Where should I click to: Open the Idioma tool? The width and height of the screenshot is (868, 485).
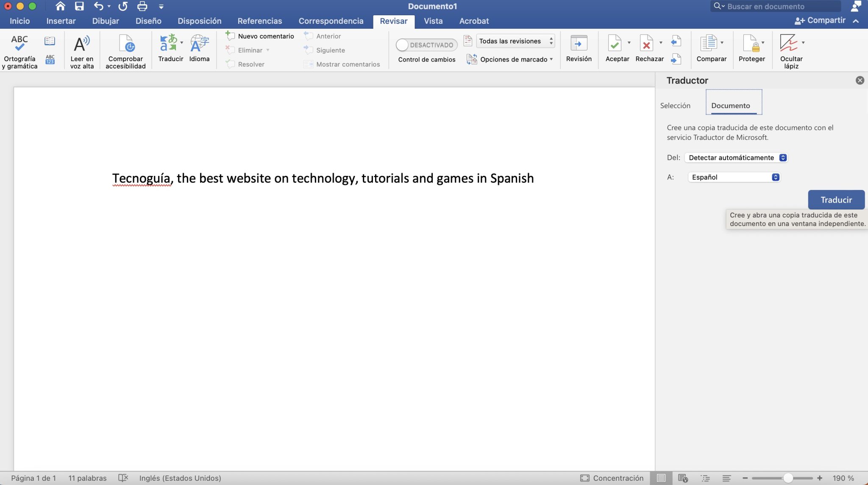pos(199,47)
